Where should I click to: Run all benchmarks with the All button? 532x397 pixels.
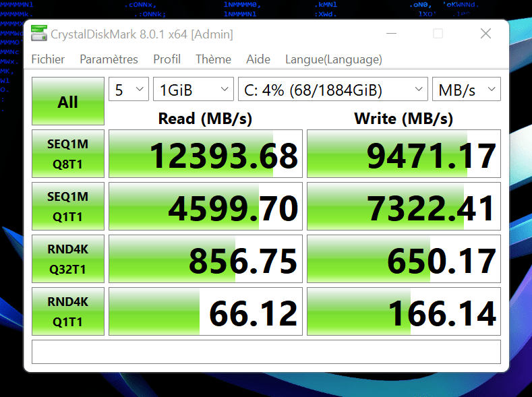68,101
